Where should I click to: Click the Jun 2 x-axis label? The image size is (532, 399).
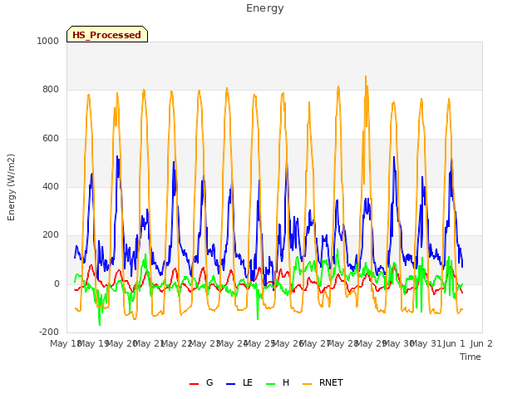[x=481, y=343]
